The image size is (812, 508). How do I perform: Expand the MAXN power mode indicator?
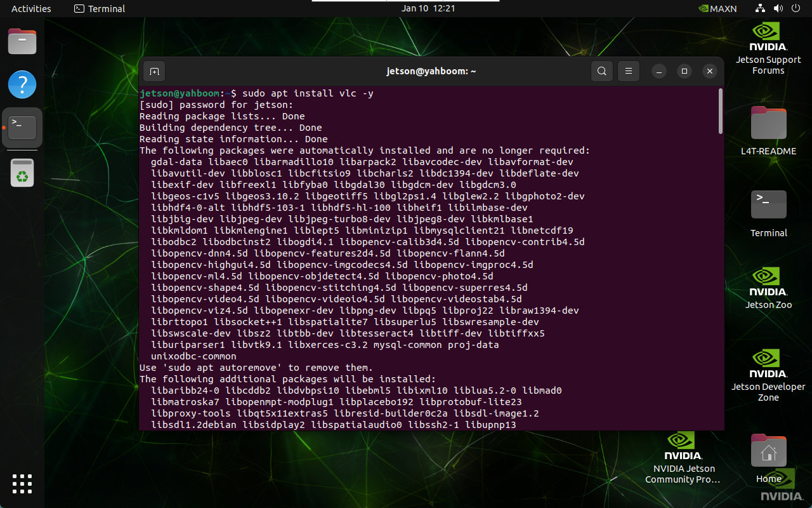[717, 9]
